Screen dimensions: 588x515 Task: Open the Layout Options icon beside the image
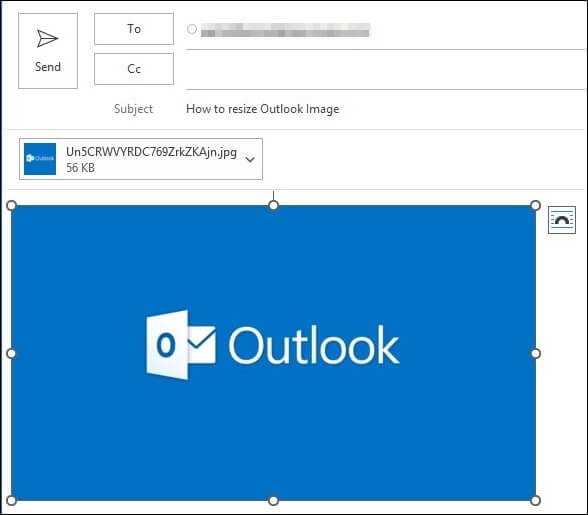[561, 220]
